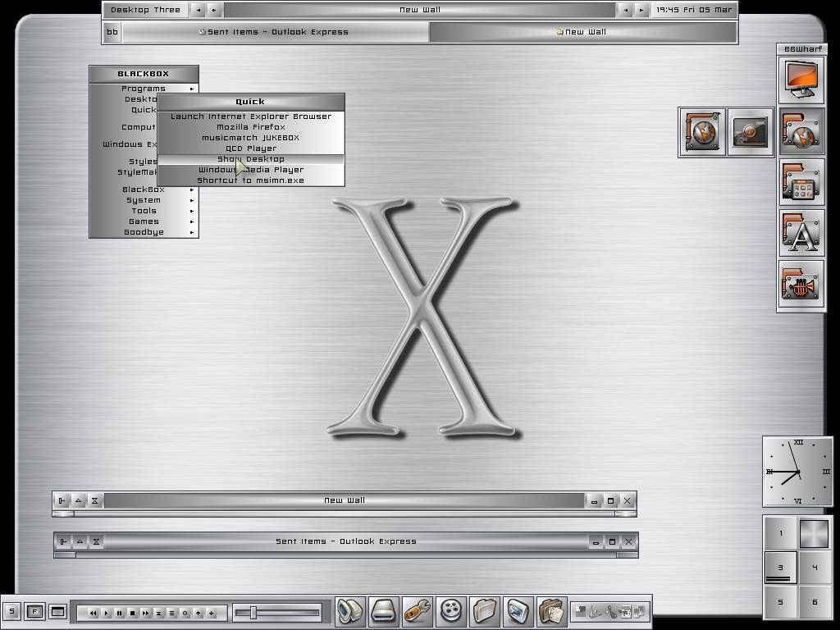
Task: Click the BBWharf title label
Action: (x=802, y=49)
